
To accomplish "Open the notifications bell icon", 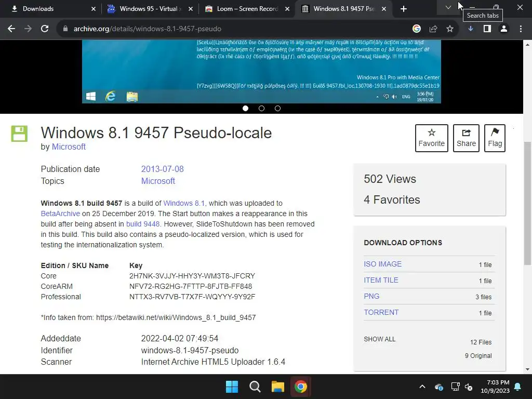I will [518, 387].
